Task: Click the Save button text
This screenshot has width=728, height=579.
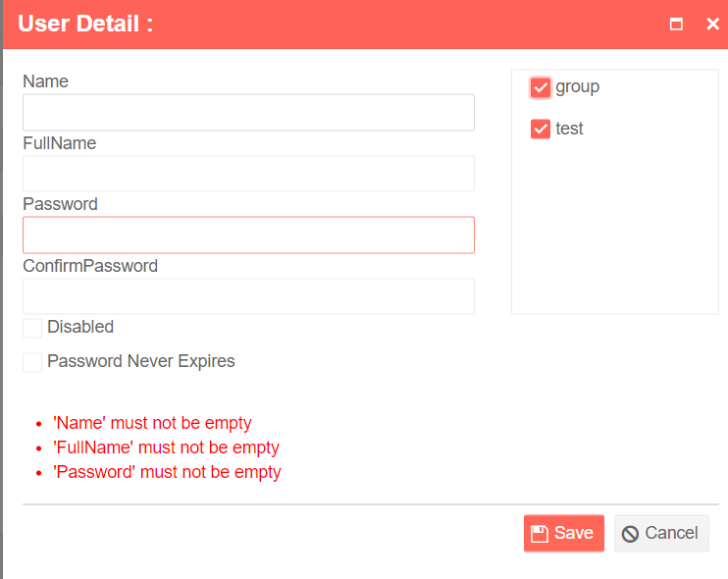Action: pyautogui.click(x=573, y=533)
